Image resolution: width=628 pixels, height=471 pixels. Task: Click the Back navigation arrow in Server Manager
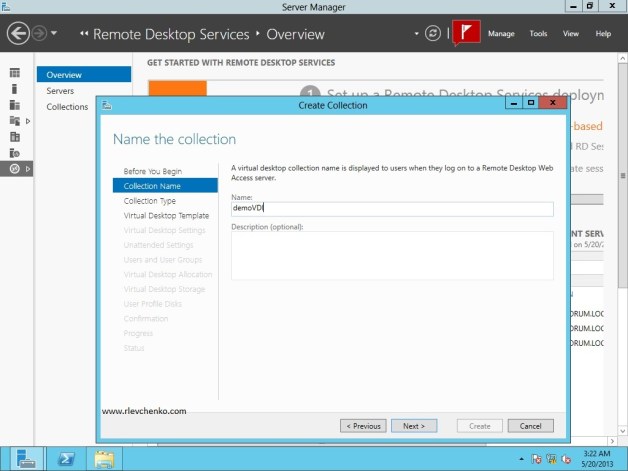18,33
